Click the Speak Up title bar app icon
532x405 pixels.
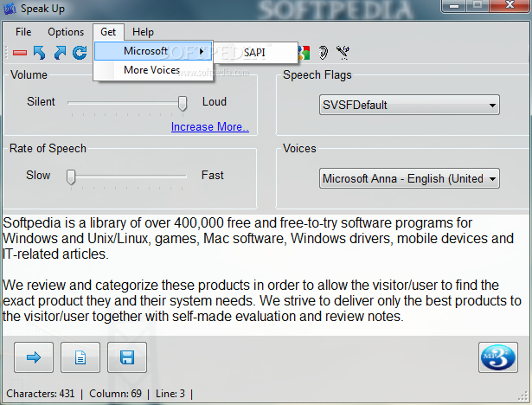pyautogui.click(x=10, y=9)
